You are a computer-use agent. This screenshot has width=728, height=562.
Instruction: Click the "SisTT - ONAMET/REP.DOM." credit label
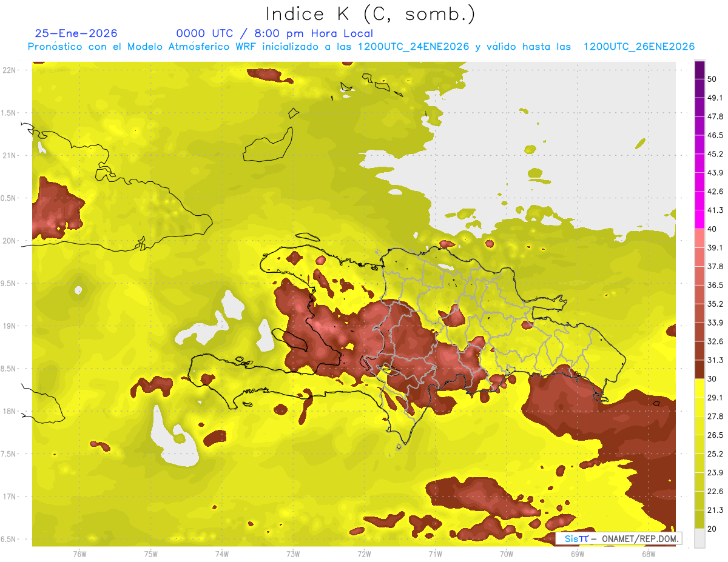[619, 538]
